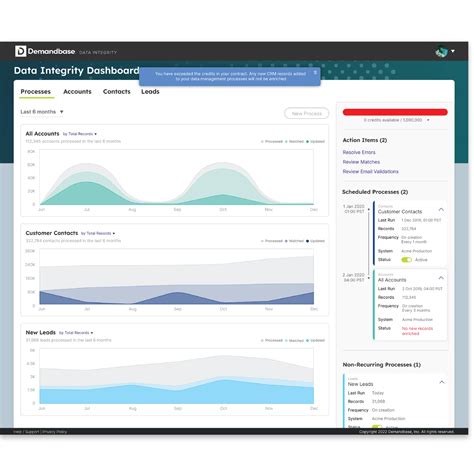The image size is (474, 474).
Task: Click the New Process button
Action: point(307,113)
